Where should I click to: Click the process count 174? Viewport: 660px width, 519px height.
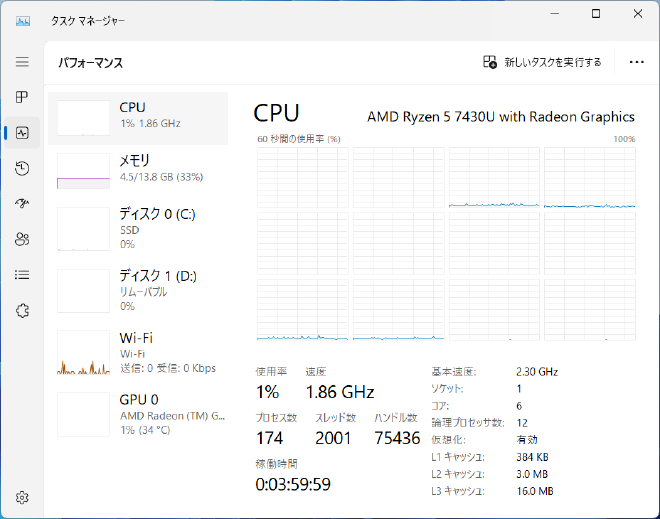point(269,438)
